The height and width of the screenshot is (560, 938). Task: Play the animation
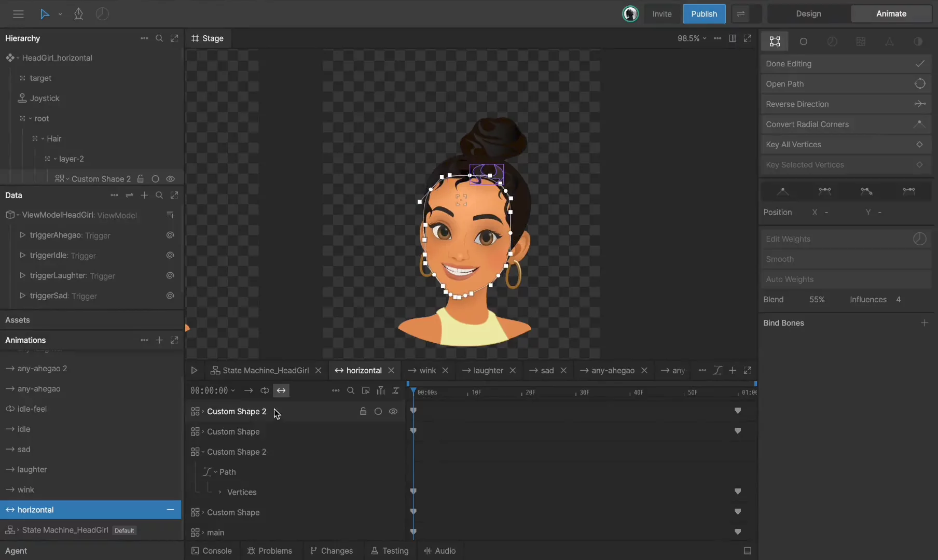pos(194,370)
